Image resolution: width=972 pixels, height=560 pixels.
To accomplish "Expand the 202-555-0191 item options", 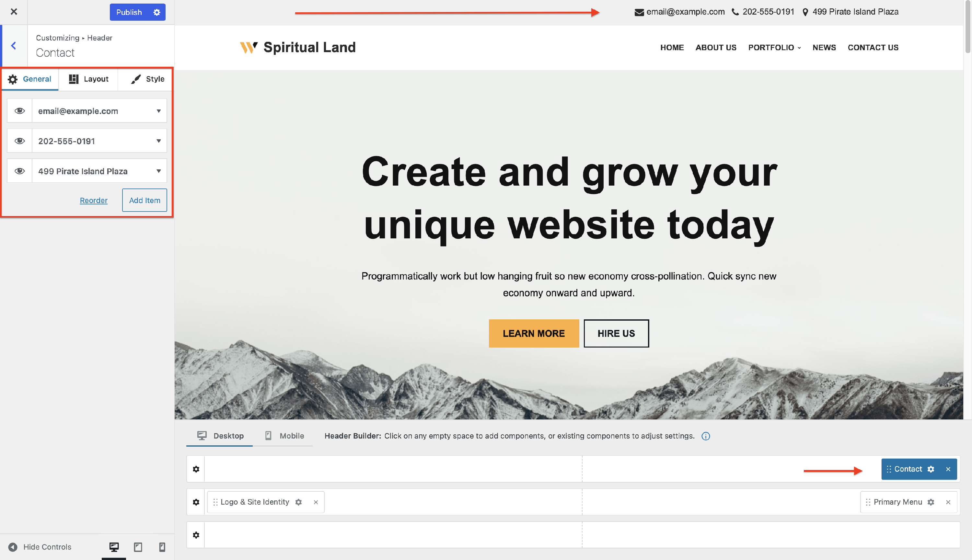I will [x=158, y=141].
